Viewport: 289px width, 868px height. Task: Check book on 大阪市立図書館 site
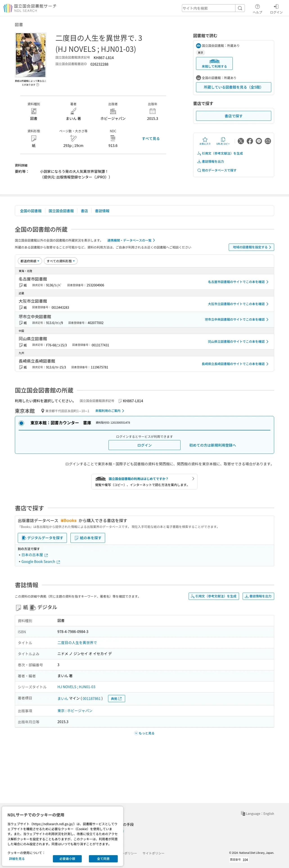pyautogui.click(x=238, y=304)
